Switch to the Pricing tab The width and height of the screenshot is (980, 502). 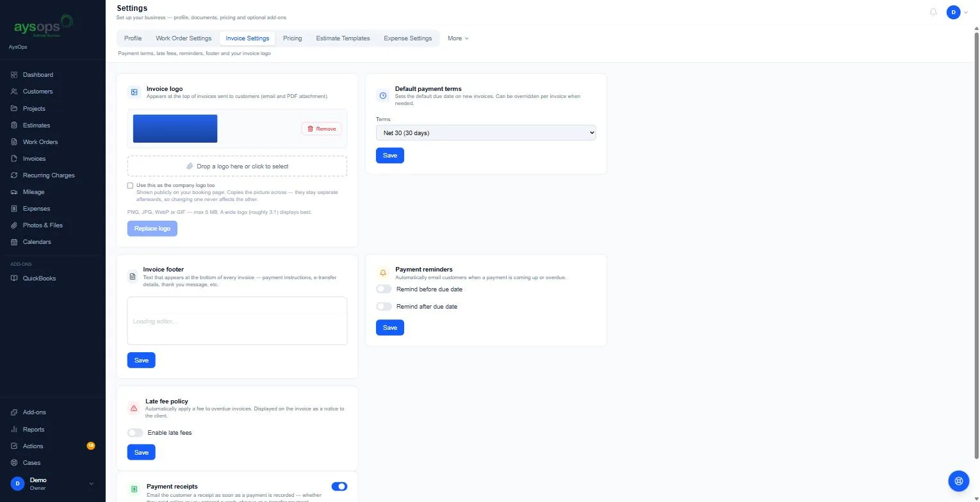point(292,38)
